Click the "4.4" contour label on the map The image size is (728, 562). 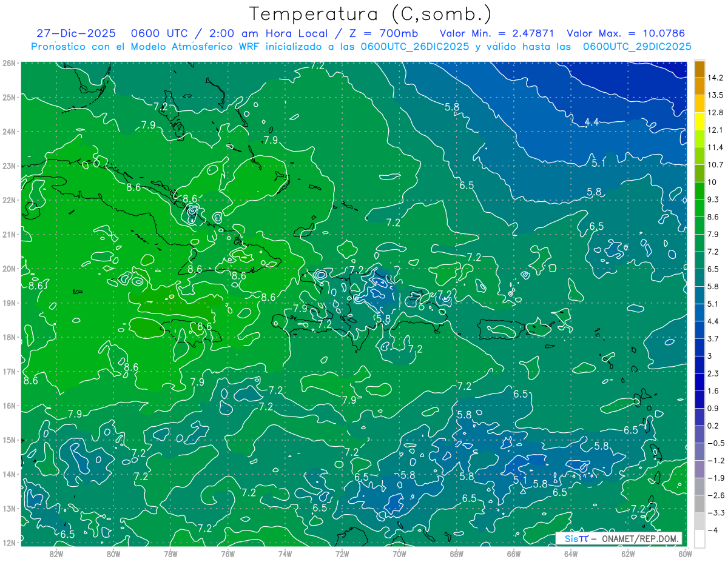point(591,122)
